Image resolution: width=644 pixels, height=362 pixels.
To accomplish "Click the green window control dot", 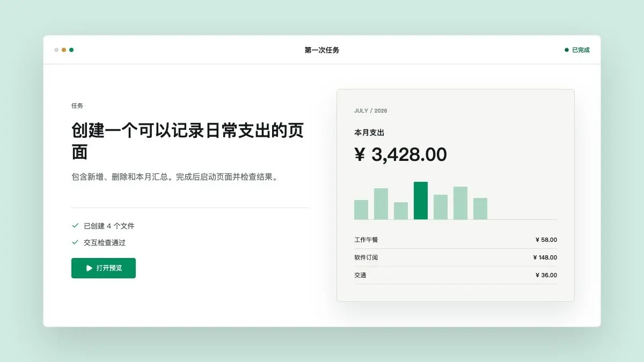I will (x=71, y=50).
